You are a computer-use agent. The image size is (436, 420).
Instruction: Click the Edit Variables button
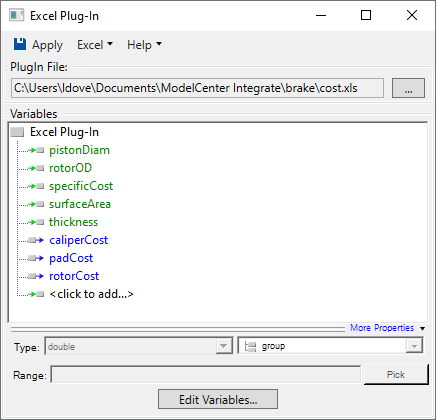(218, 399)
